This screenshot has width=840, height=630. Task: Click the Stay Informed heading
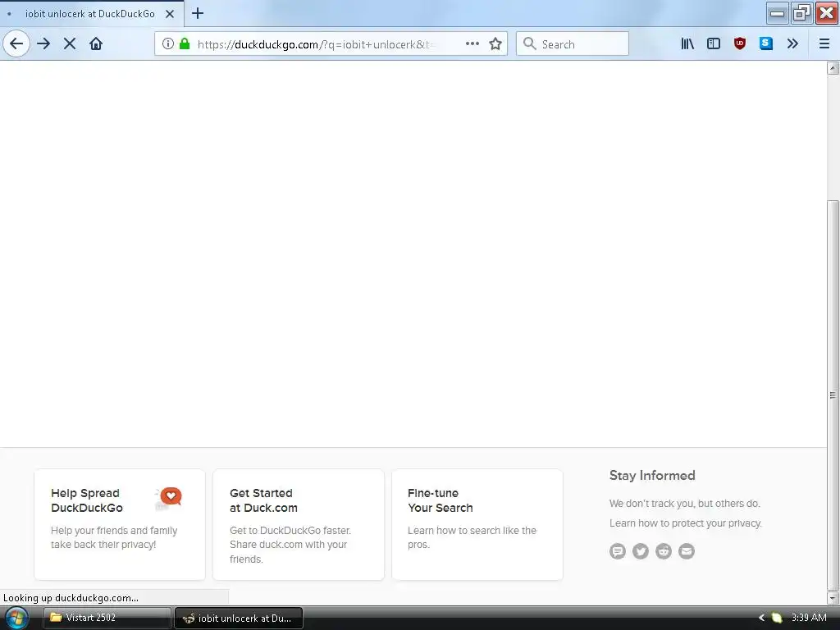(652, 475)
